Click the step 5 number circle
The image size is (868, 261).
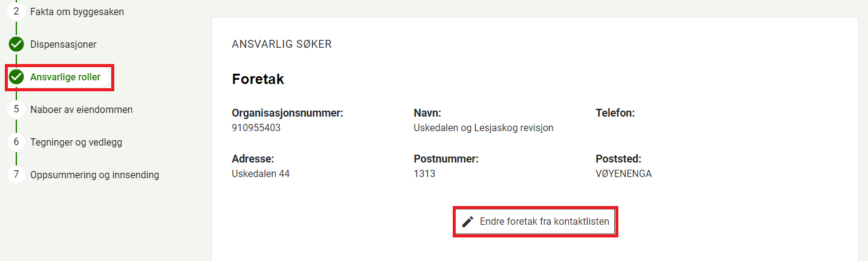(x=16, y=109)
